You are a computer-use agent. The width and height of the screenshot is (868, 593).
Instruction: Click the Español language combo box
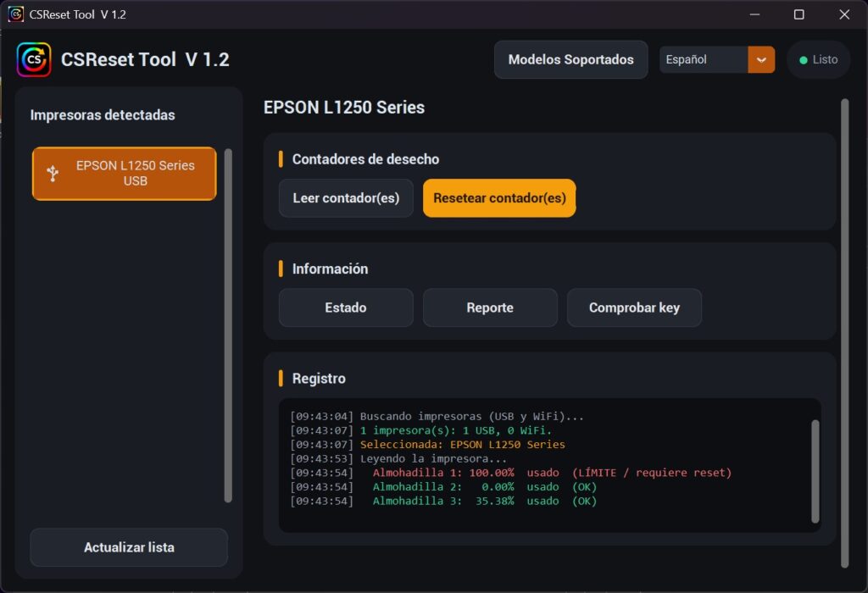(x=717, y=60)
